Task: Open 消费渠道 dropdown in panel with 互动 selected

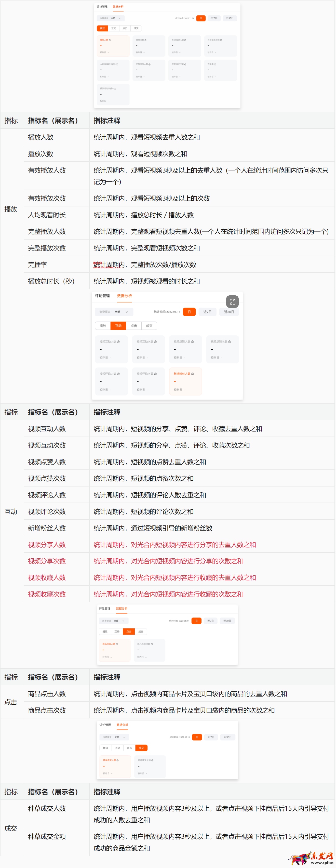Action: (x=114, y=312)
